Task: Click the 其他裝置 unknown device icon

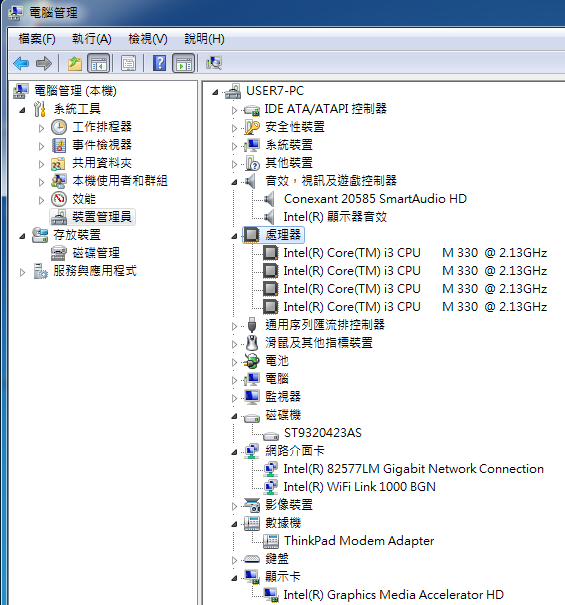Action: [252, 163]
